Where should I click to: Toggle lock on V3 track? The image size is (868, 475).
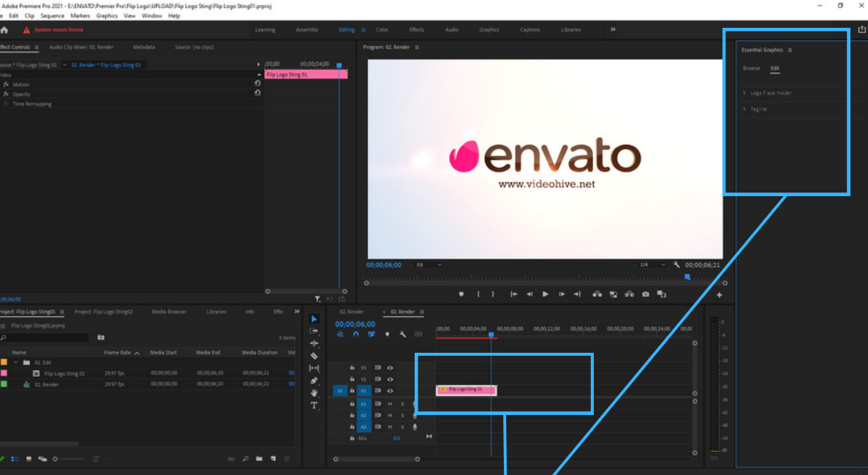[x=352, y=367]
